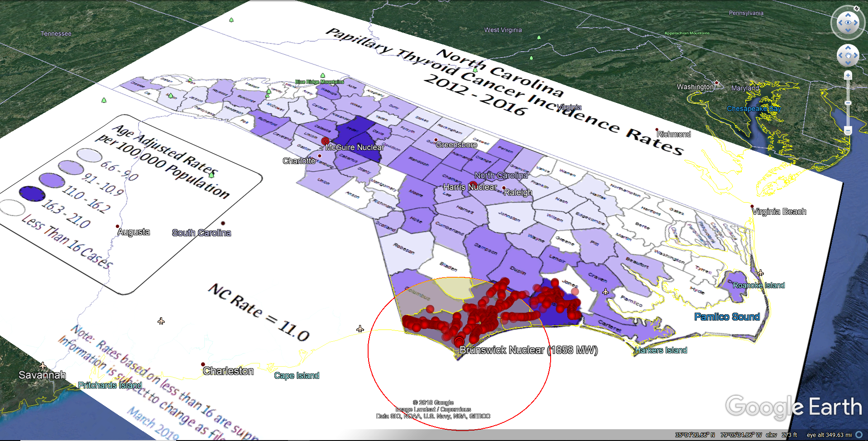Click the streaming status circle in status bar
868x441 pixels.
pyautogui.click(x=858, y=435)
